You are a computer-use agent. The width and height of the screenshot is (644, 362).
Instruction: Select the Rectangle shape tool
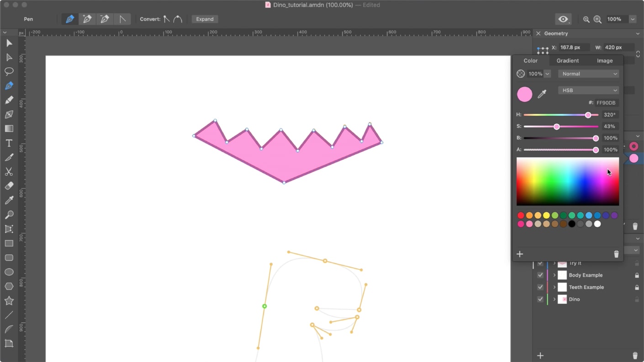(9, 243)
